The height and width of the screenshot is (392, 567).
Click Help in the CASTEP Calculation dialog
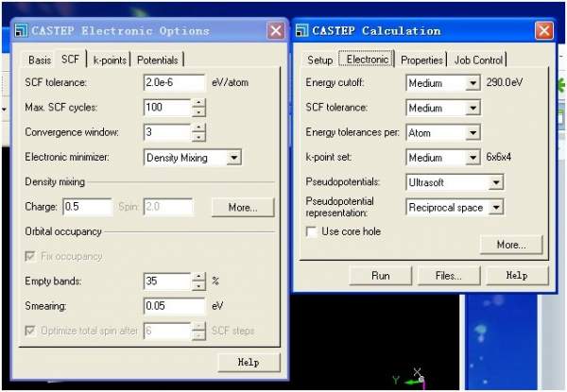click(517, 276)
